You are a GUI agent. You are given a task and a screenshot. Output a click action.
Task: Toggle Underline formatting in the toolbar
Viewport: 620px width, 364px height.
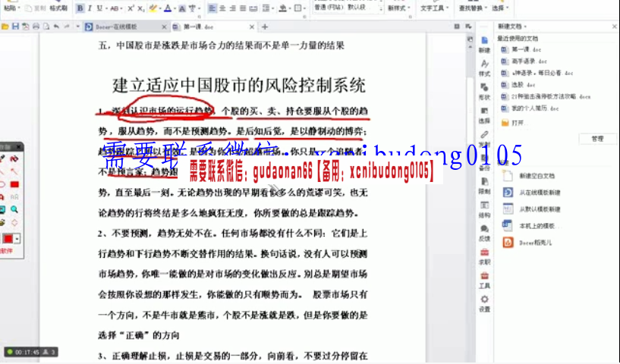100,8
